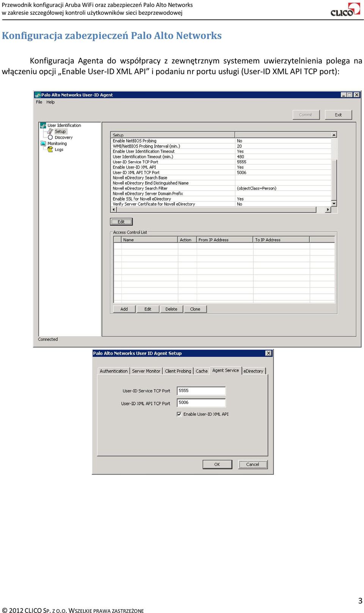
Task: Select Discovery in the tree
Action: pyautogui.click(x=63, y=138)
